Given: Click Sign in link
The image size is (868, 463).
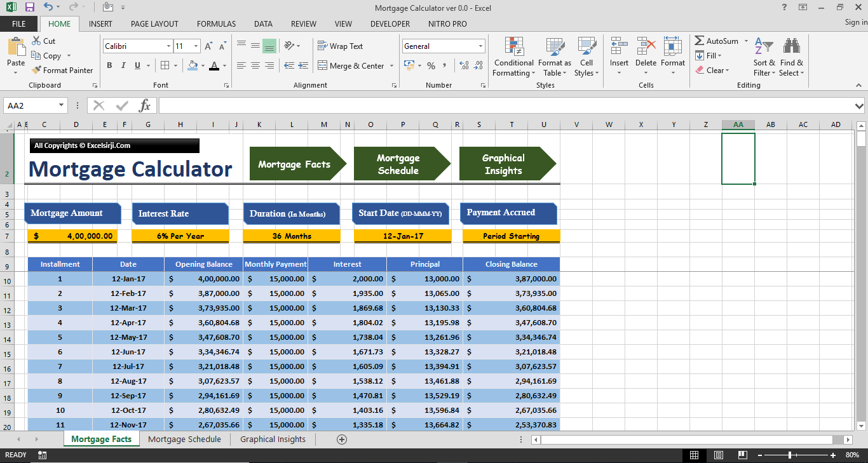Looking at the screenshot, I should point(856,22).
